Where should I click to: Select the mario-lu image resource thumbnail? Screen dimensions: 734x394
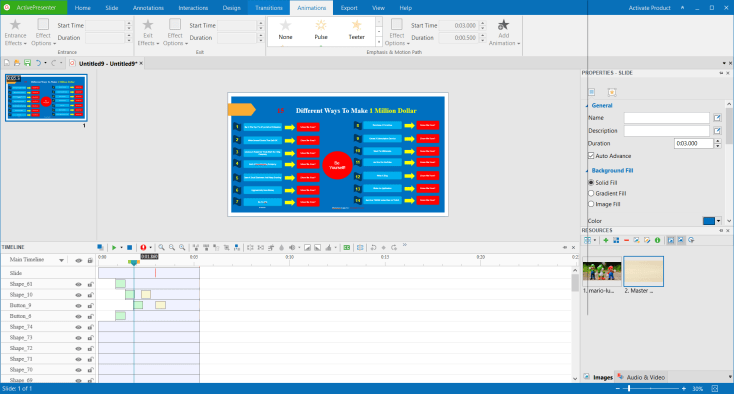click(602, 271)
